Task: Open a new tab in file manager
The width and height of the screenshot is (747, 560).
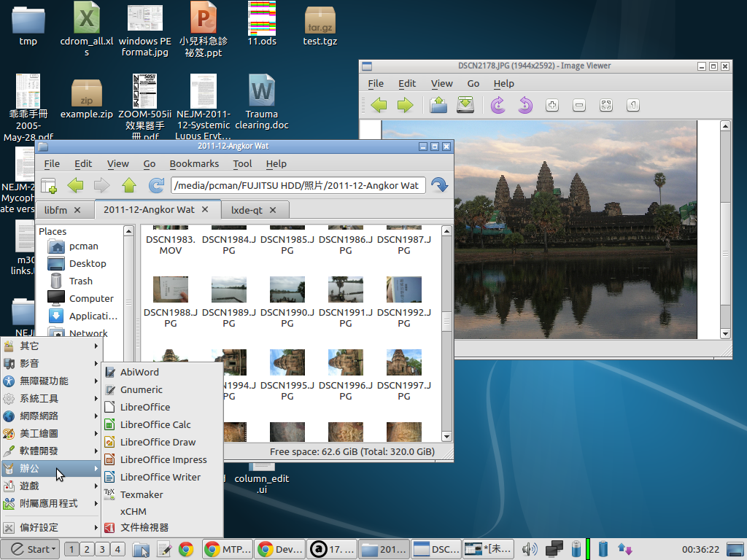Action: tap(49, 185)
